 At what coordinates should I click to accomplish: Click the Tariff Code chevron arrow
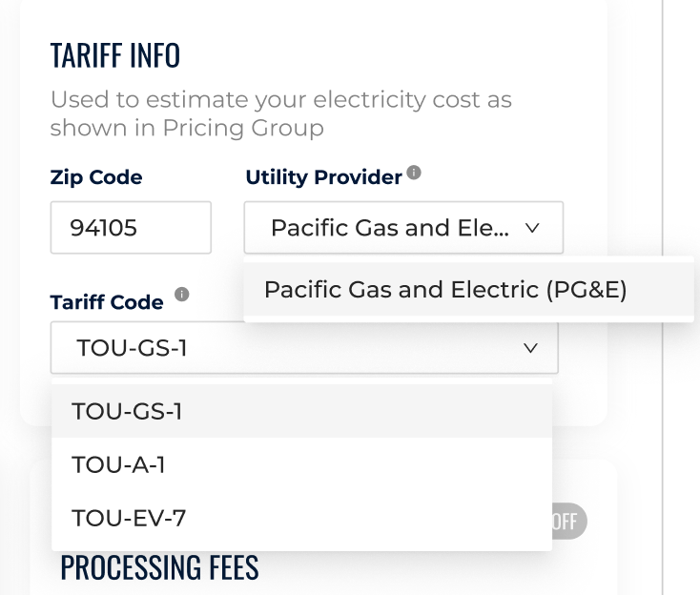(x=530, y=348)
